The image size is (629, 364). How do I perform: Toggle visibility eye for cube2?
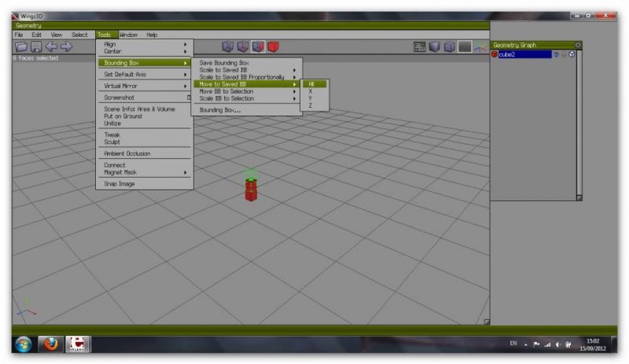click(x=556, y=55)
